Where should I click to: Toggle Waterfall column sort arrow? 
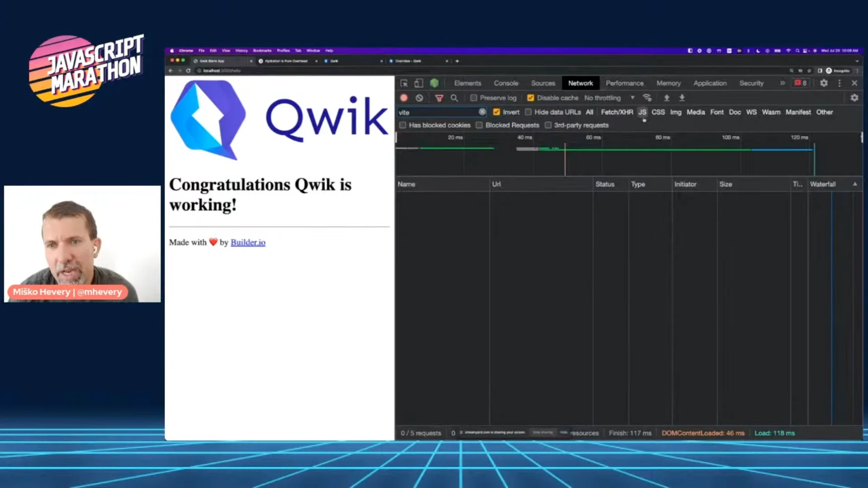click(x=854, y=184)
